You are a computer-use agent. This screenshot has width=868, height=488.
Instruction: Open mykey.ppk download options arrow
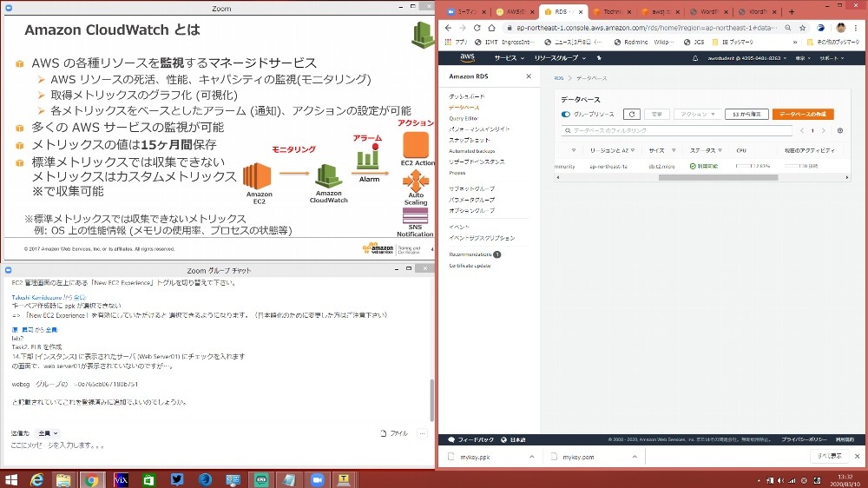[x=531, y=457]
